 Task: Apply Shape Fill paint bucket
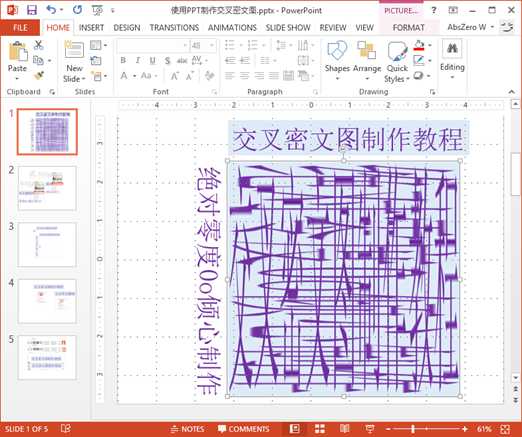(x=419, y=45)
